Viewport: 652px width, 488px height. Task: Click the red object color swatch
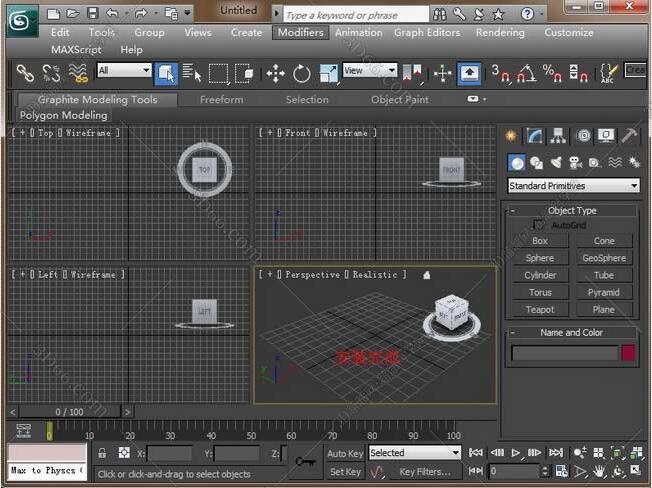point(629,353)
